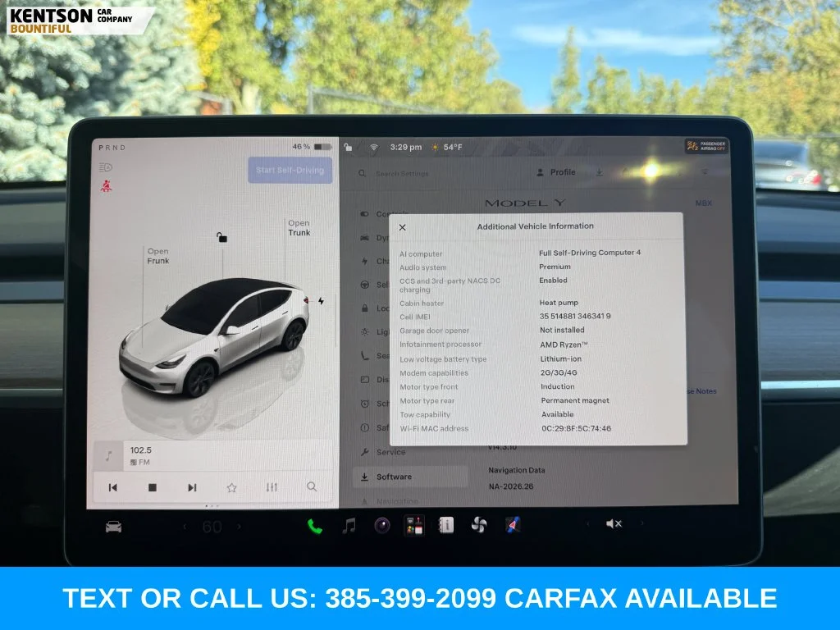Tap the 'Full Self-Driving Computer 4' value

590,253
